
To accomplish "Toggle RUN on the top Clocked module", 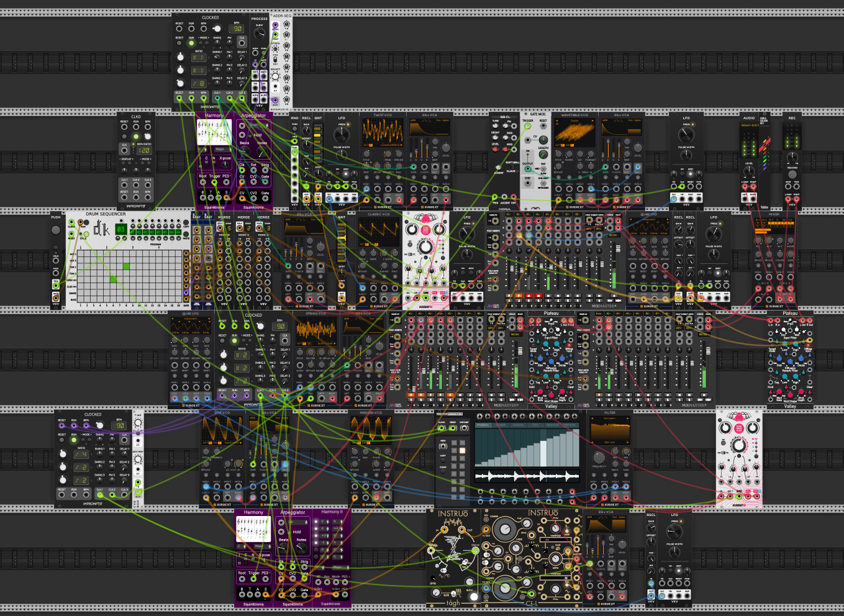I will coord(191,43).
